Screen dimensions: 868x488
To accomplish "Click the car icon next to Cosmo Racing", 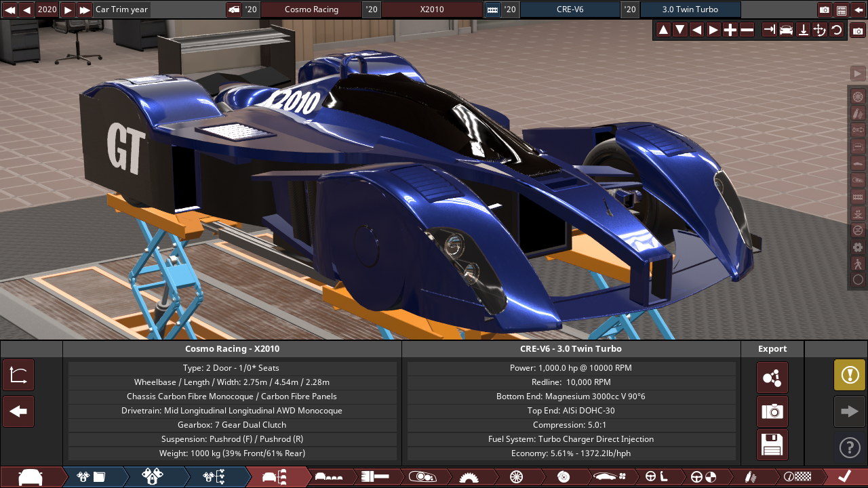I will pyautogui.click(x=234, y=9).
